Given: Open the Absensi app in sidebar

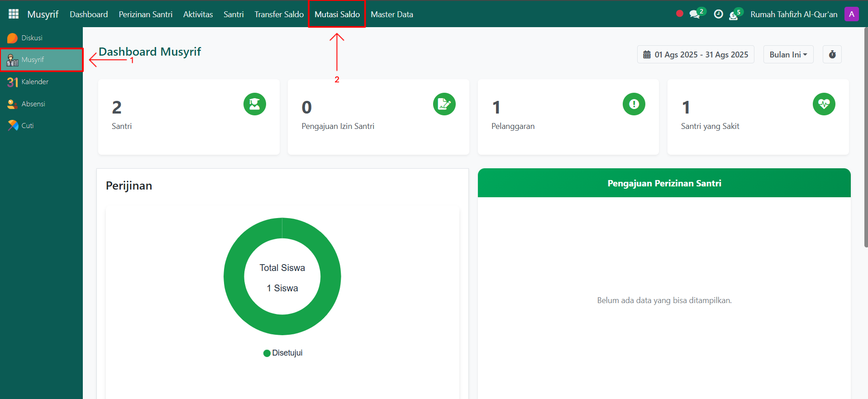Looking at the screenshot, I should tap(33, 104).
